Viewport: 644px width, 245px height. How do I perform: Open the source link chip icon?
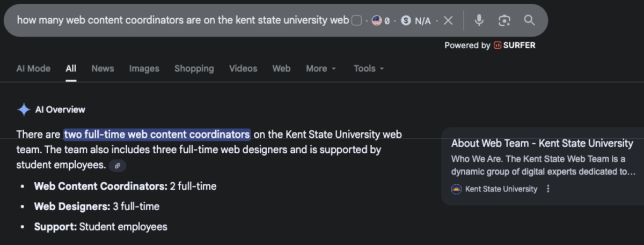[118, 166]
